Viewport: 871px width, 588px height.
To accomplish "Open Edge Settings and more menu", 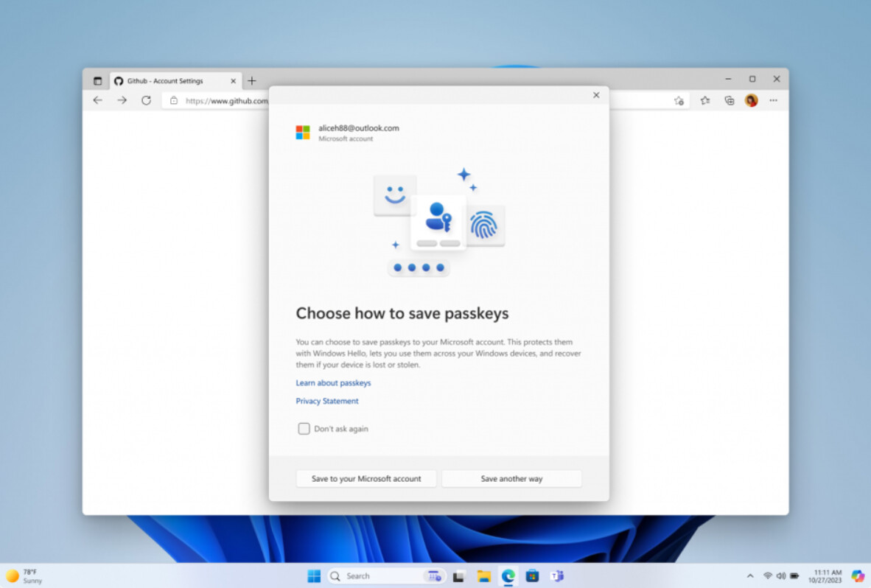I will point(773,100).
